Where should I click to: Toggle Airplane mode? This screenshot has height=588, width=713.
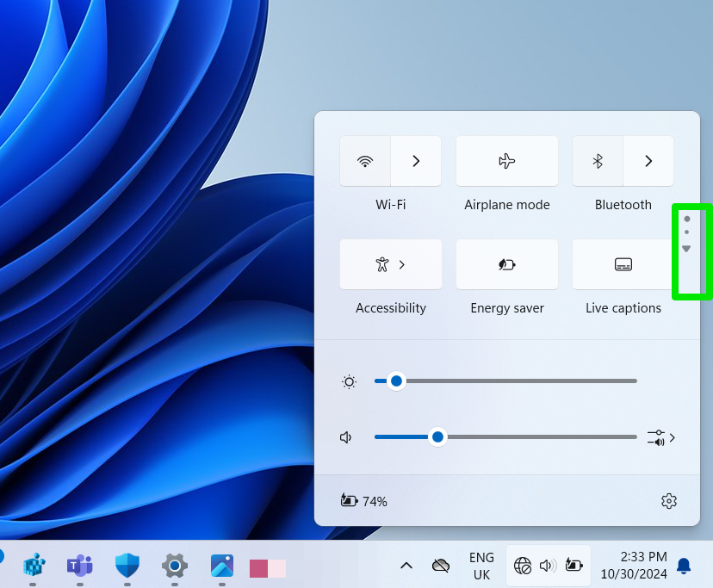tap(507, 161)
